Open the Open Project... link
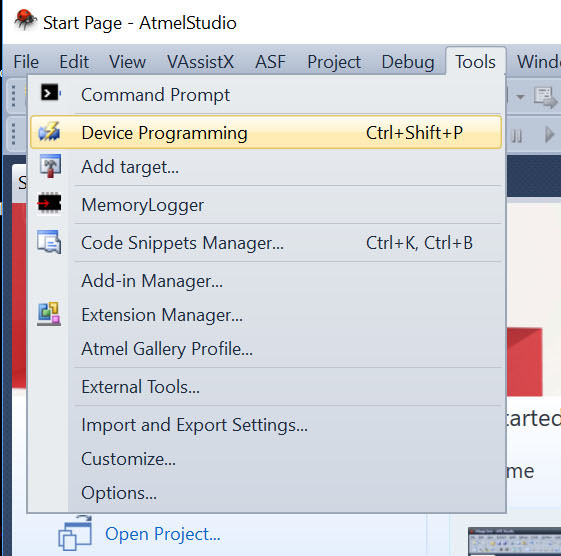561x556 pixels. [163, 534]
